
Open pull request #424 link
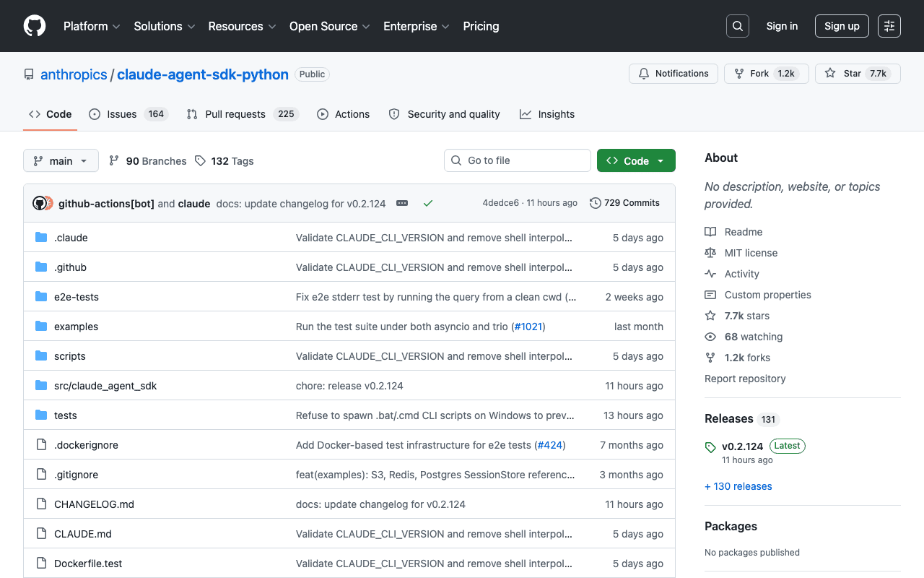(x=550, y=445)
